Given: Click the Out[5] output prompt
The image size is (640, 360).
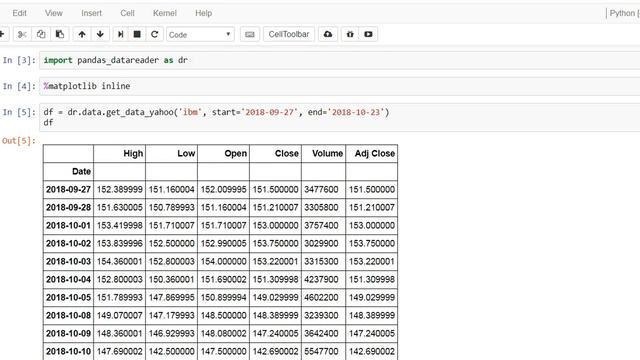Looking at the screenshot, I should (19, 141).
